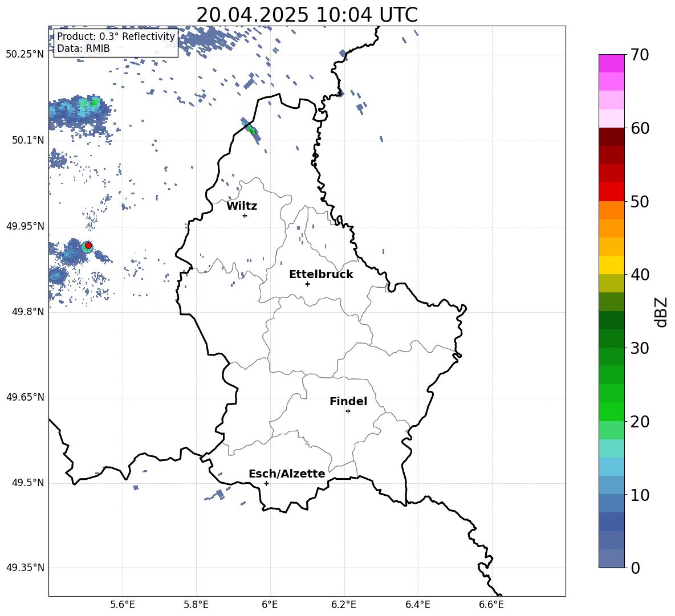Viewport: 675px width, 616px height.
Task: Click the 40 colorbar tick label
Action: 640,275
